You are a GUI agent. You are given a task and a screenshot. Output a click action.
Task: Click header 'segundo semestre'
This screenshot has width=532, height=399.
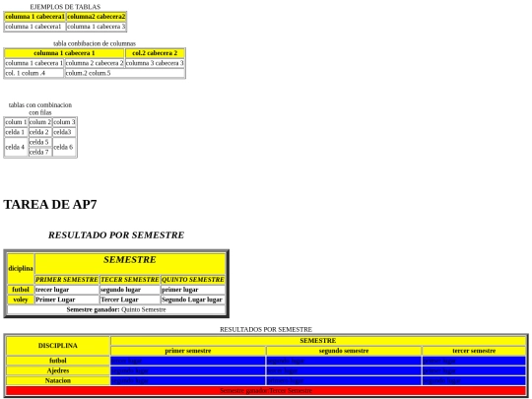pos(344,351)
